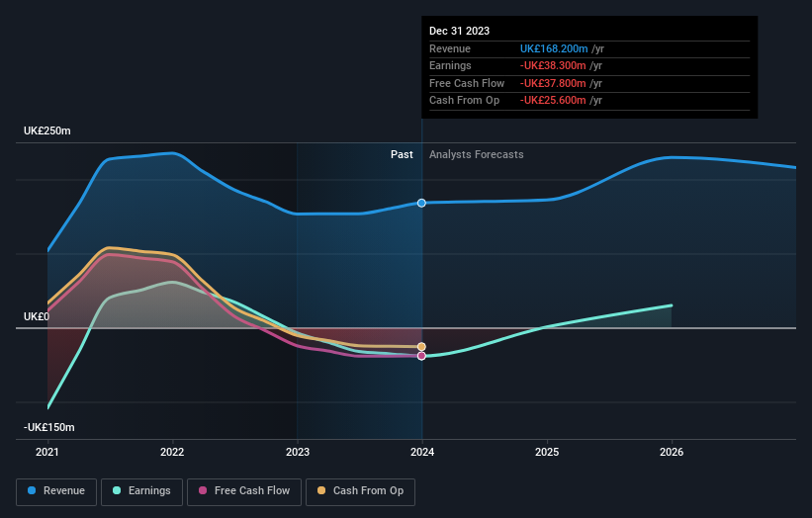Click the 2023 x-axis label
This screenshot has height=518, width=812.
click(298, 452)
